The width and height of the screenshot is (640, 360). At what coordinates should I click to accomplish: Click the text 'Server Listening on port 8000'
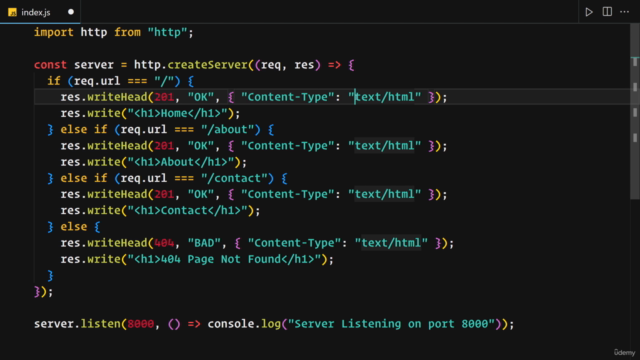point(391,324)
